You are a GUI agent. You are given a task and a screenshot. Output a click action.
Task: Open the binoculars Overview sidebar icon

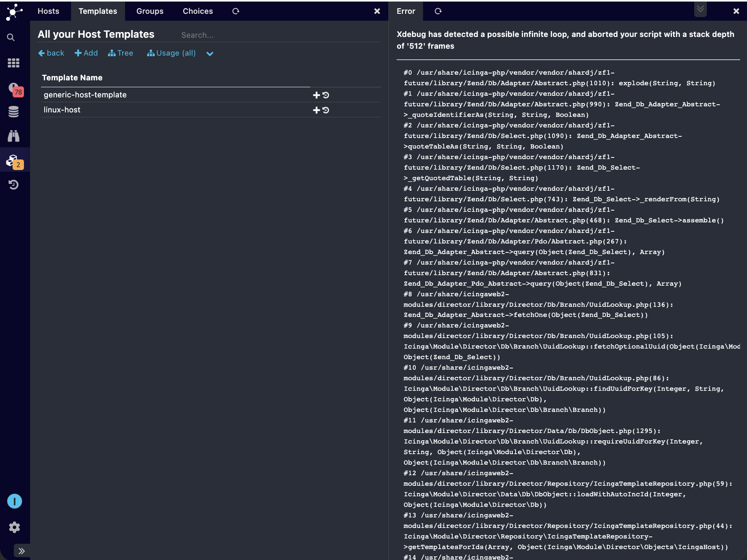pos(13,136)
